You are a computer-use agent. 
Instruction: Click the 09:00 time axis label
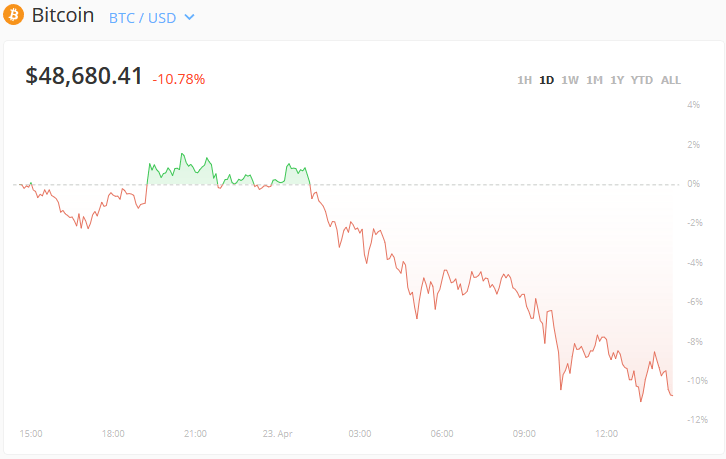click(524, 433)
